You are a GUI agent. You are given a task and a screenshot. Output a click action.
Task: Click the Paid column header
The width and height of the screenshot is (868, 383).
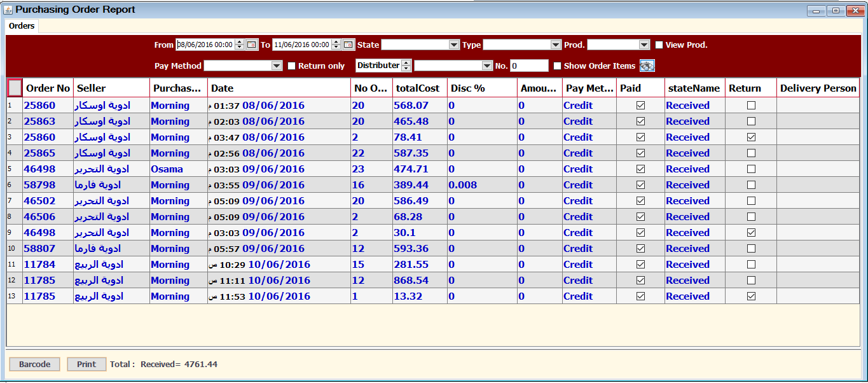pyautogui.click(x=640, y=88)
